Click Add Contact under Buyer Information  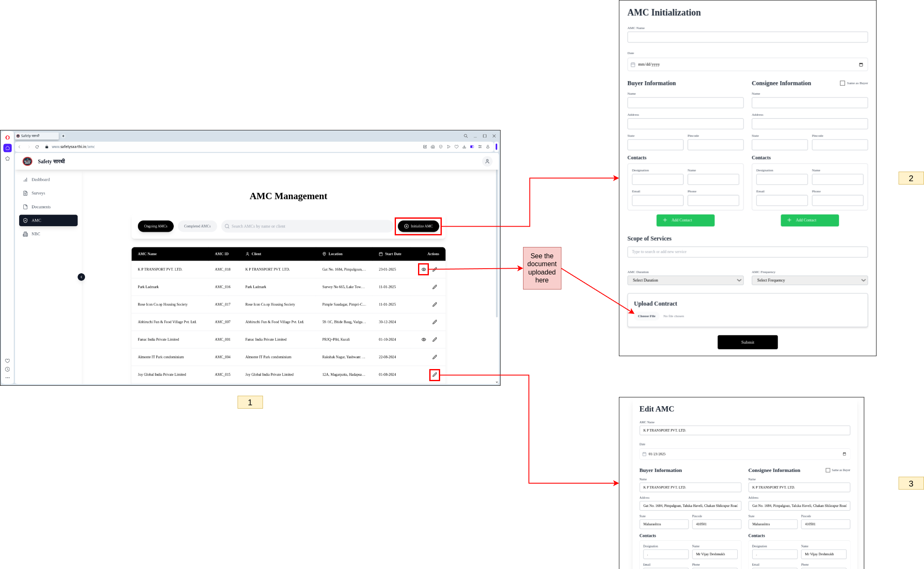[x=685, y=220]
